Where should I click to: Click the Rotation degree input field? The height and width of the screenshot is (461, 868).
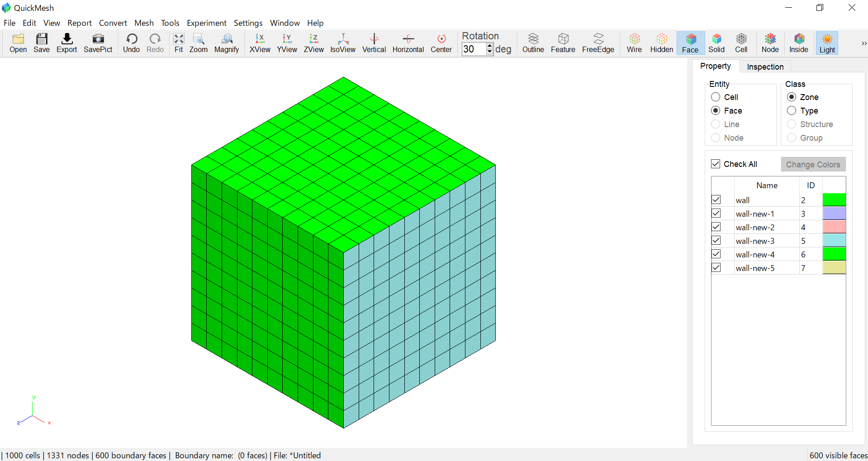[x=474, y=49]
